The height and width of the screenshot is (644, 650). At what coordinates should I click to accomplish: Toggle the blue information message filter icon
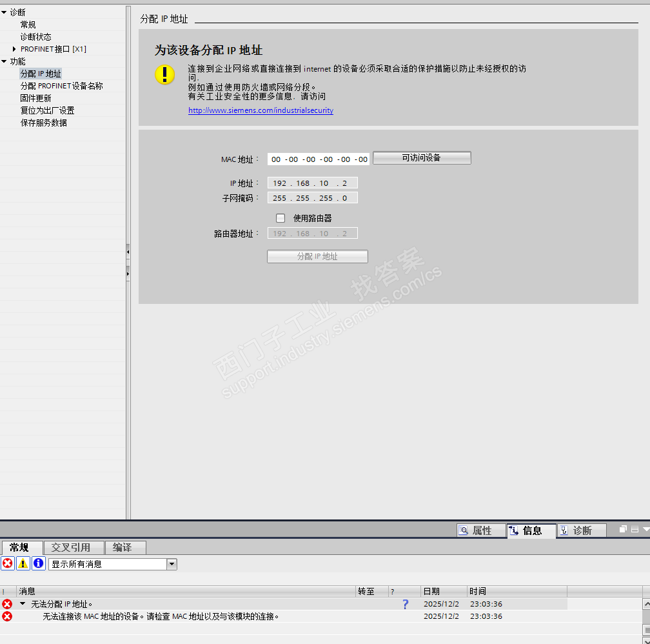click(x=39, y=563)
